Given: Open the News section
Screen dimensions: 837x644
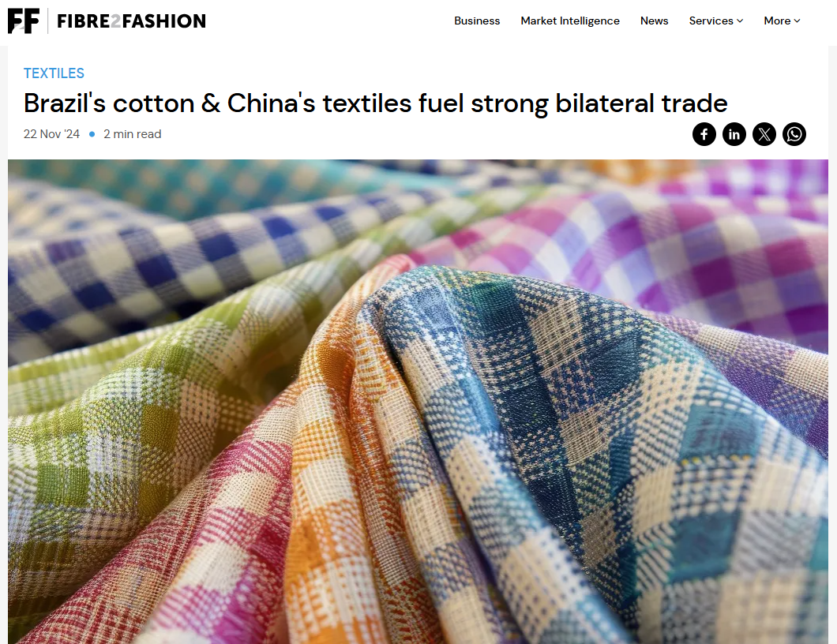Looking at the screenshot, I should 654,21.
